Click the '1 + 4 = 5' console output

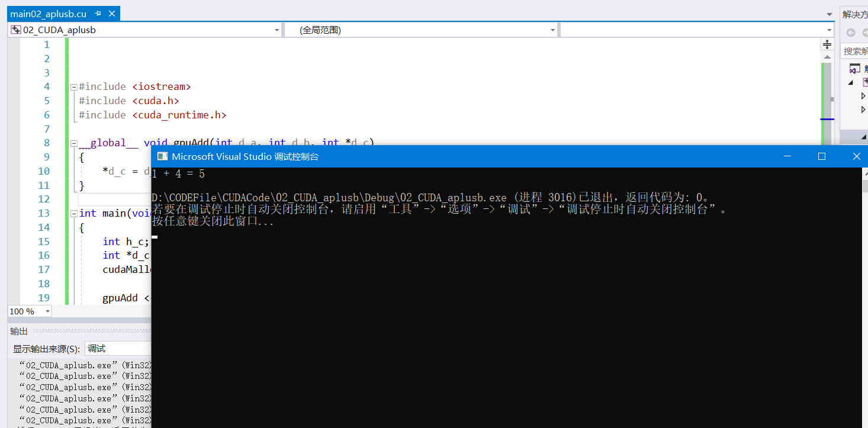tap(178, 174)
